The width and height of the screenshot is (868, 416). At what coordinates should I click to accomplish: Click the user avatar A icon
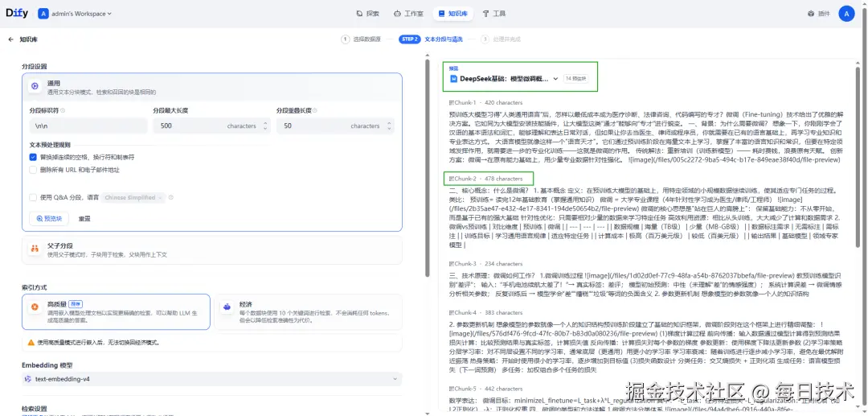846,14
